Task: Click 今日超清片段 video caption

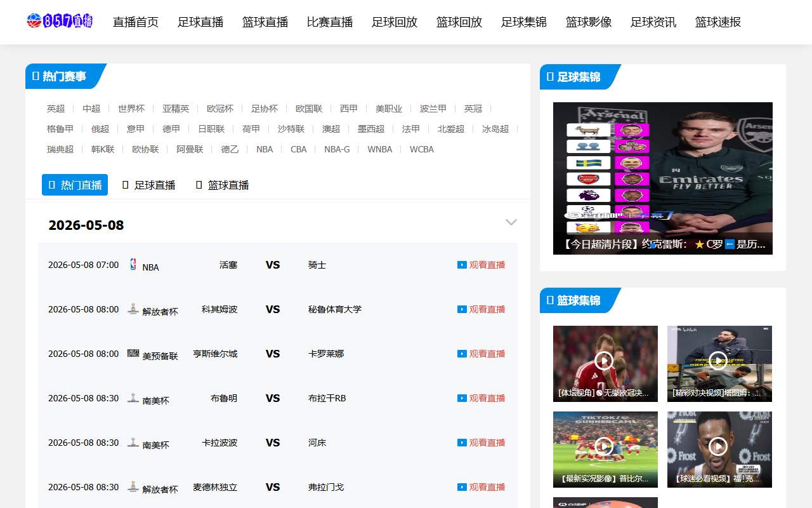Action: 663,244
